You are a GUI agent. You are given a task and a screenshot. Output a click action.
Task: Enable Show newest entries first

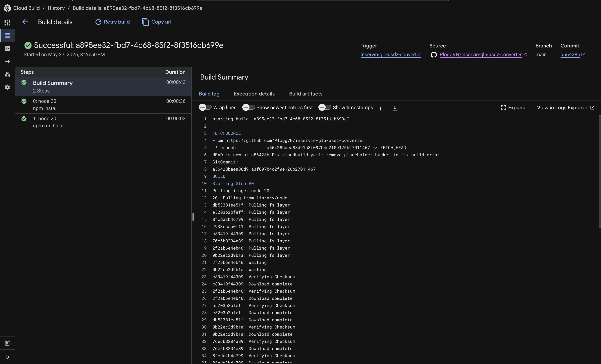tap(248, 107)
